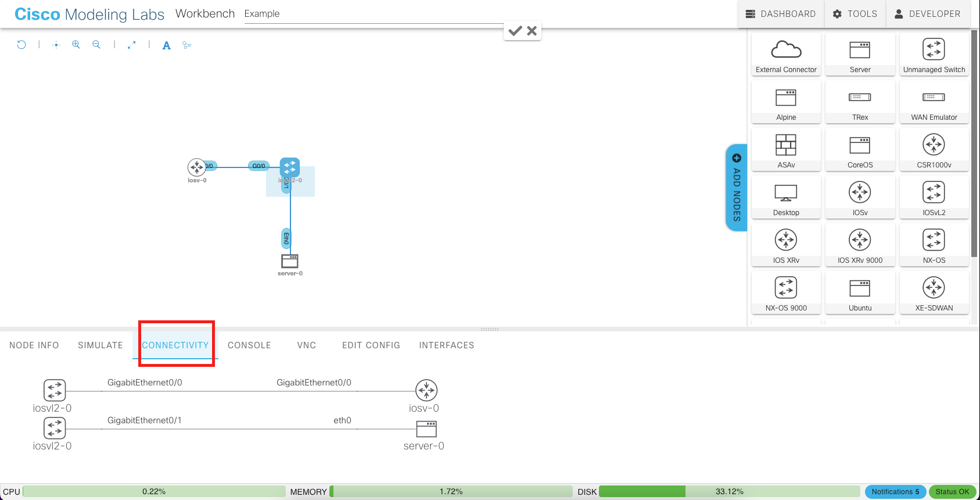
Task: Switch to CONNECTIVITY tab
Action: point(175,345)
